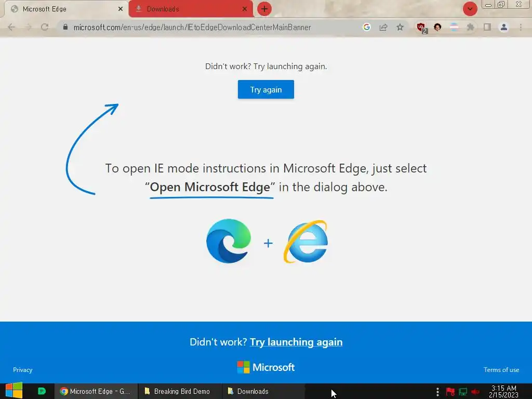Click the red flag tray icon

click(450, 392)
